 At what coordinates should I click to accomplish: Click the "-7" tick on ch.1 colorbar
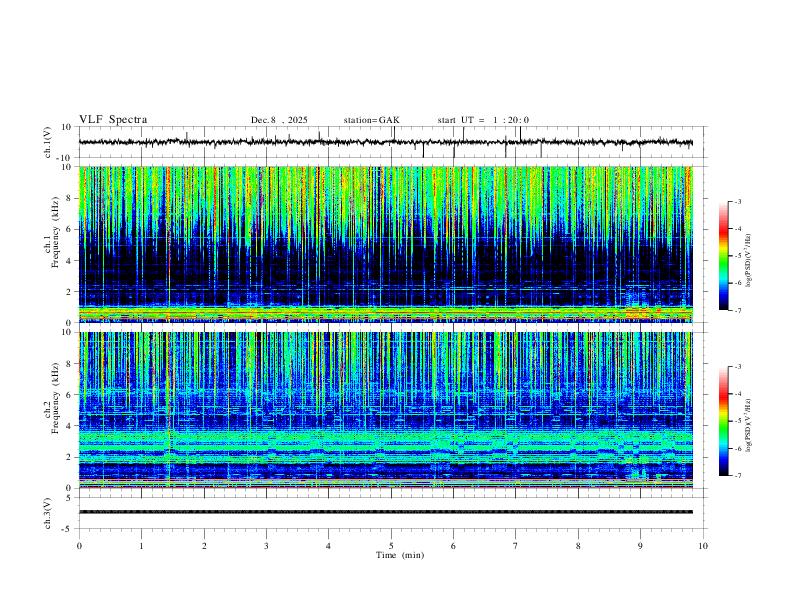tap(737, 311)
